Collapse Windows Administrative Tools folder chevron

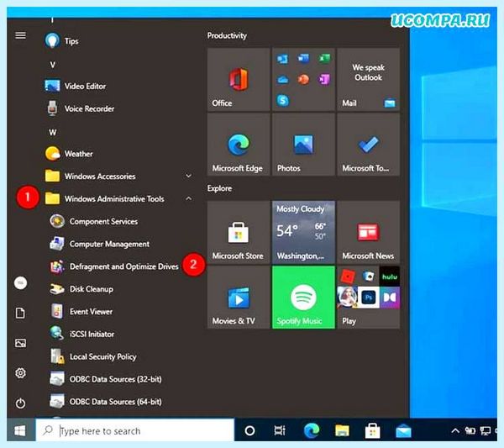pyautogui.click(x=189, y=198)
